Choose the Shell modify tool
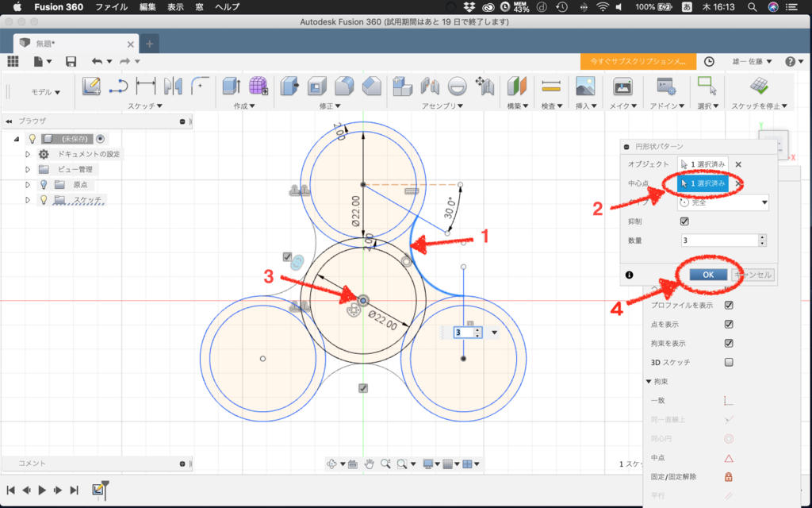The width and height of the screenshot is (812, 508). 317,86
